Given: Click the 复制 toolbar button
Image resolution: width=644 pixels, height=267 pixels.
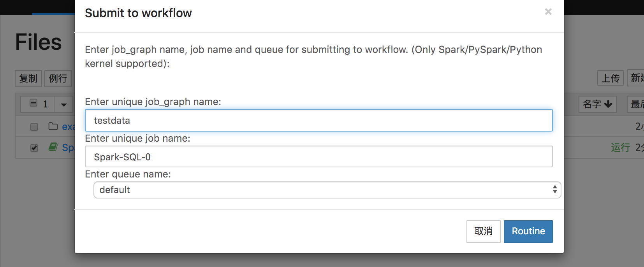Looking at the screenshot, I should pyautogui.click(x=28, y=78).
